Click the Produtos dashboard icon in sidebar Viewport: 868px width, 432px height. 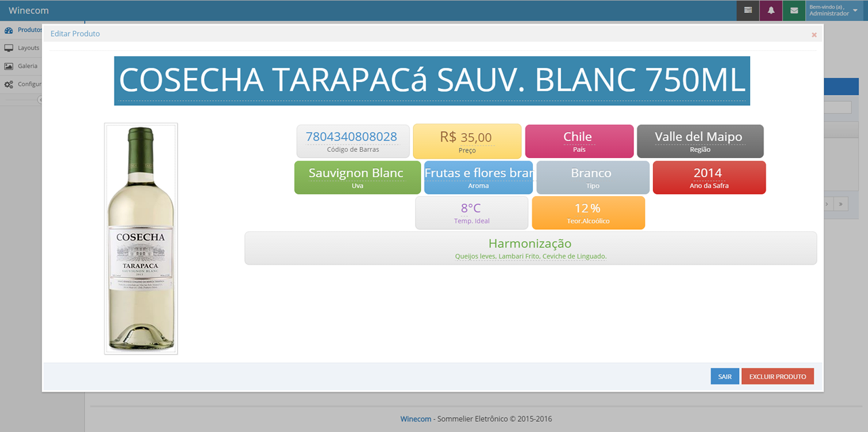pos(9,30)
